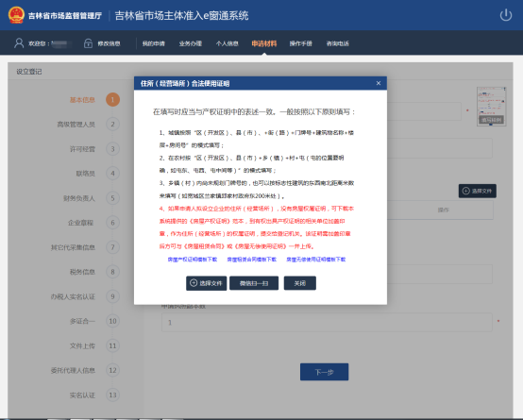
Task: Click the national emblem logo
Action: [x=16, y=15]
